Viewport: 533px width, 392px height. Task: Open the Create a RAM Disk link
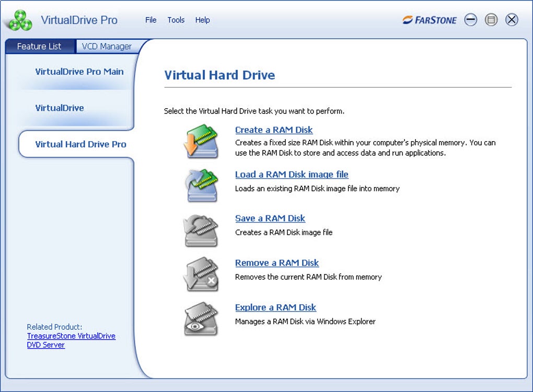(x=274, y=130)
